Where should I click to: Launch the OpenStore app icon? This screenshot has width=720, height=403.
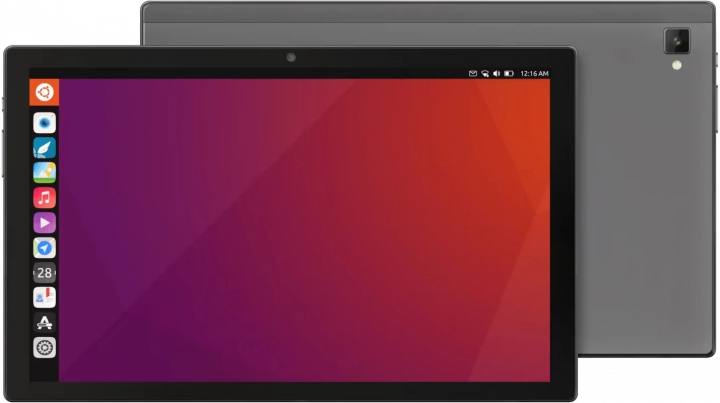[x=45, y=323]
